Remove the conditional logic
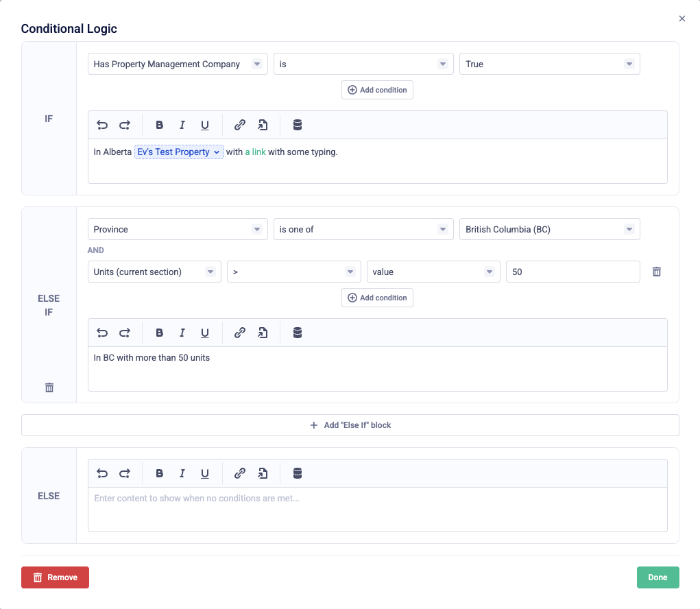 [x=55, y=577]
